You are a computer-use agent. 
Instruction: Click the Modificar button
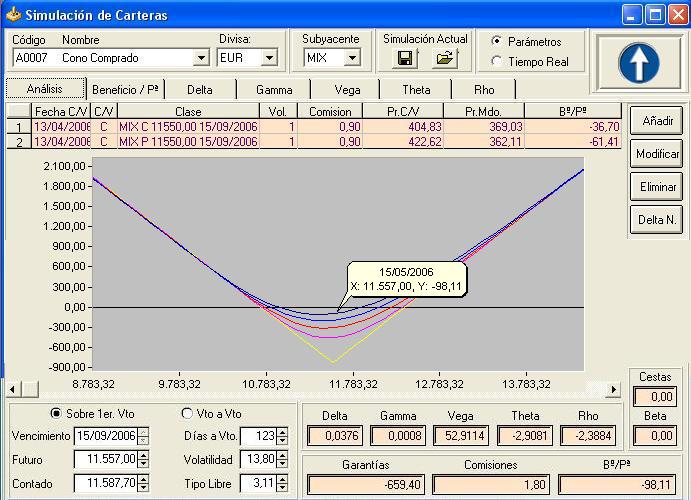pos(657,154)
